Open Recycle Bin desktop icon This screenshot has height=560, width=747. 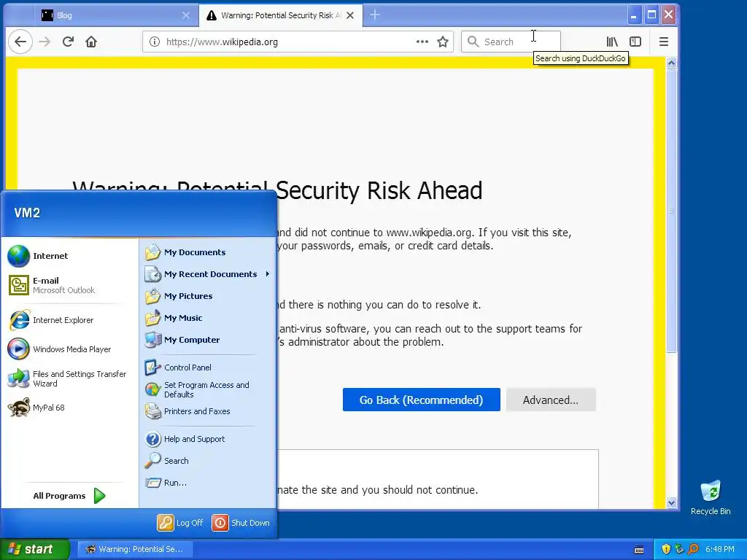click(711, 497)
